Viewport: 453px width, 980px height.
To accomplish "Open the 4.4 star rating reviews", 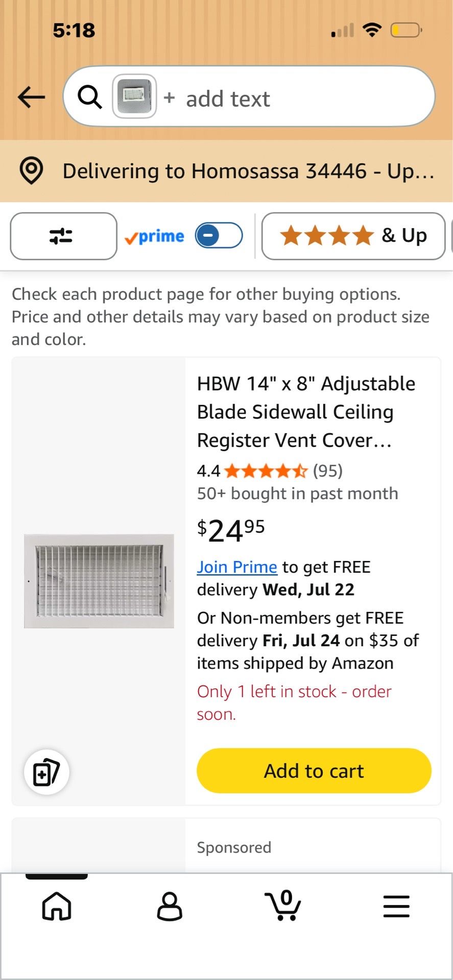I will pyautogui.click(x=270, y=471).
